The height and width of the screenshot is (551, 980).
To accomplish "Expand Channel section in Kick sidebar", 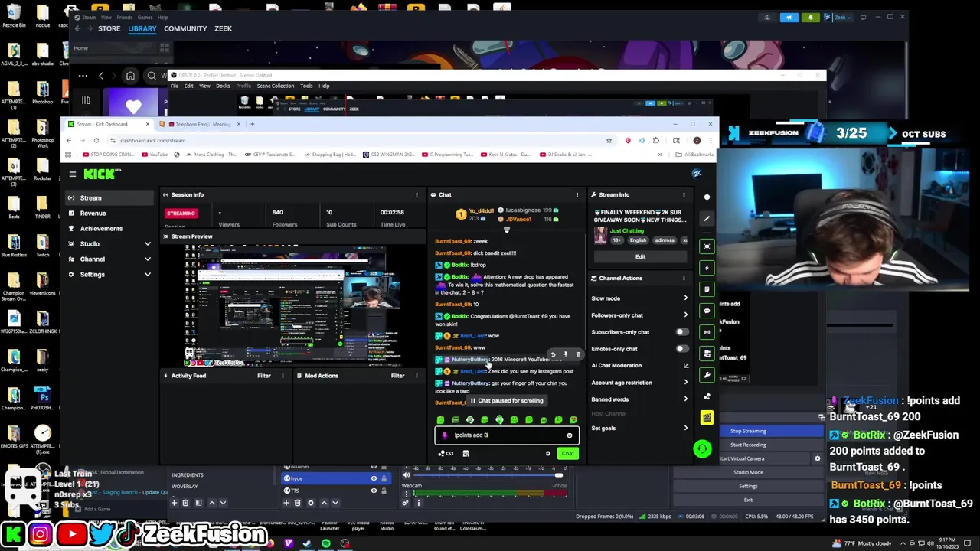I will [147, 259].
